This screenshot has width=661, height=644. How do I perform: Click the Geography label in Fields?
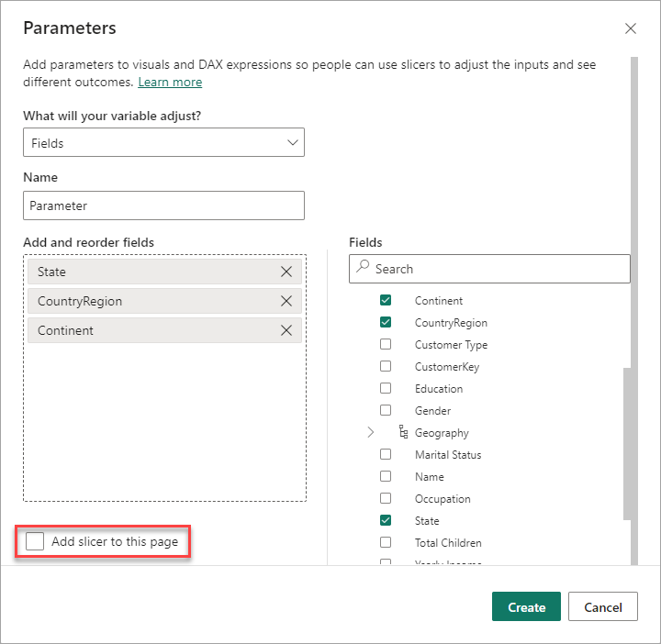442,433
